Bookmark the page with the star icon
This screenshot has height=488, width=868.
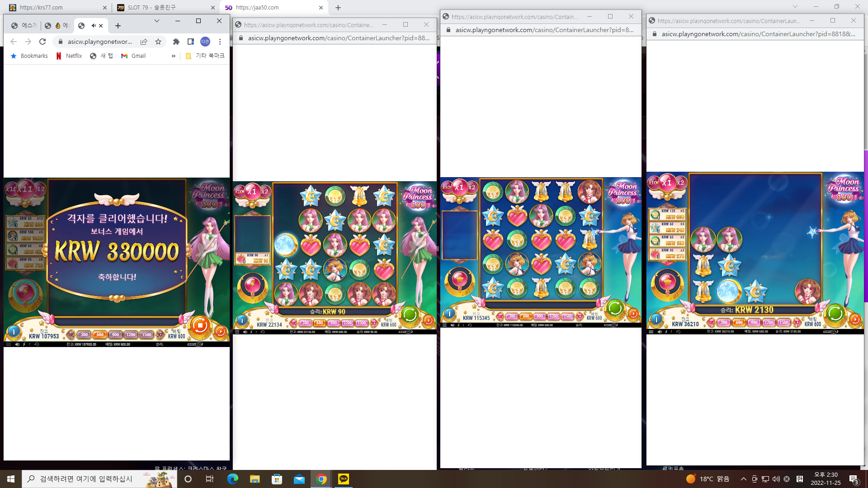pos(158,42)
